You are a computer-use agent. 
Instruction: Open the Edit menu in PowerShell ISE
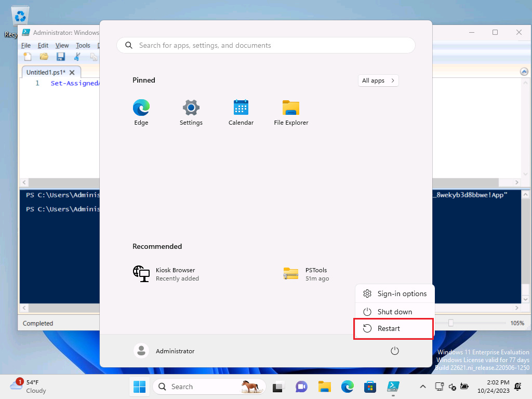coord(43,46)
